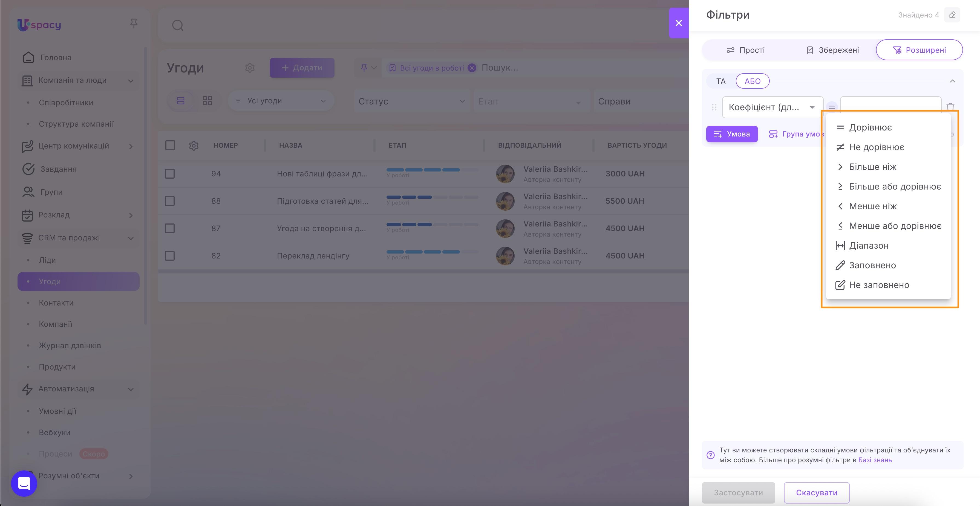Clear all filters with the eraser icon
This screenshot has width=980, height=506.
pyautogui.click(x=952, y=15)
